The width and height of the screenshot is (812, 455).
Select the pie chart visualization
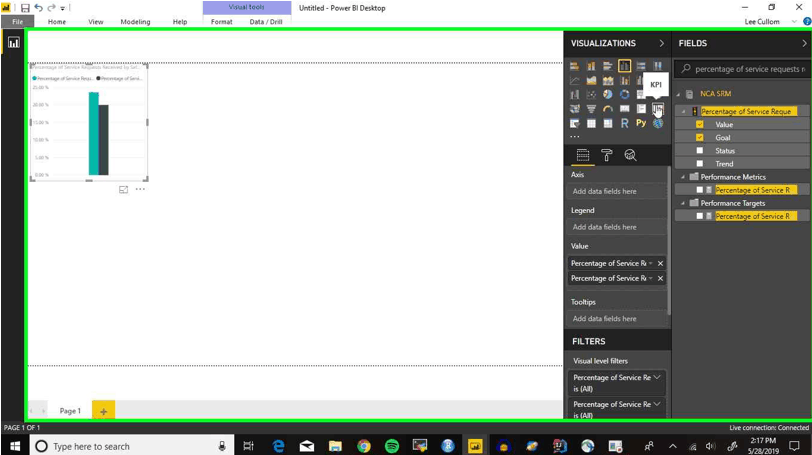tap(607, 95)
